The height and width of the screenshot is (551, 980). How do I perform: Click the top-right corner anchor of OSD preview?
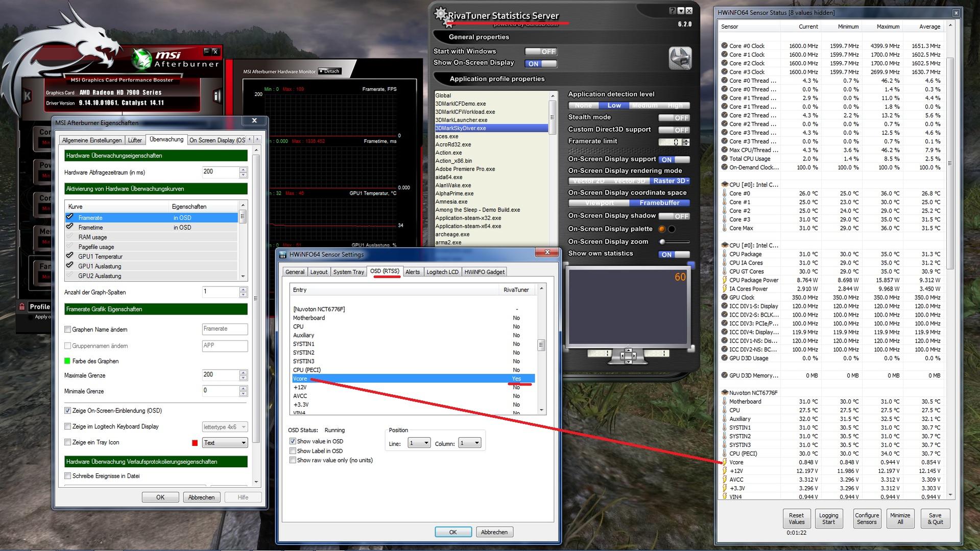tap(691, 265)
